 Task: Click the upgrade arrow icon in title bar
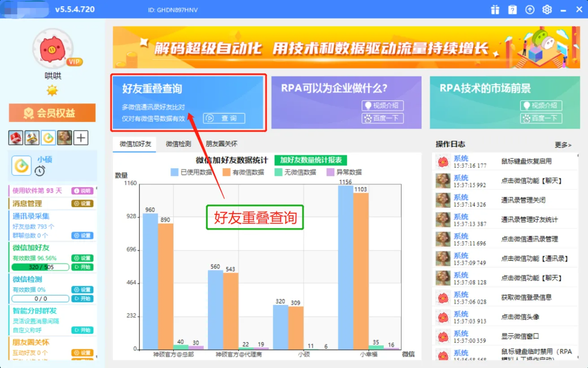tap(530, 9)
